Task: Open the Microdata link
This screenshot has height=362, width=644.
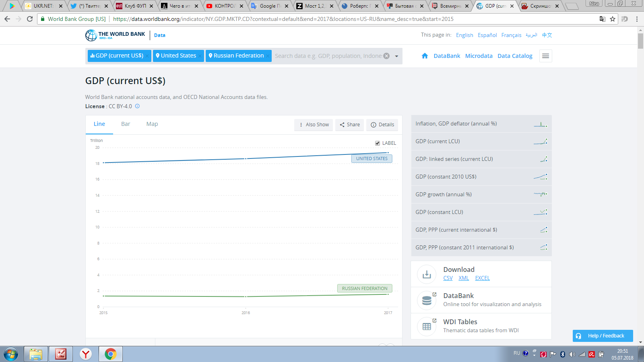Action: (479, 56)
